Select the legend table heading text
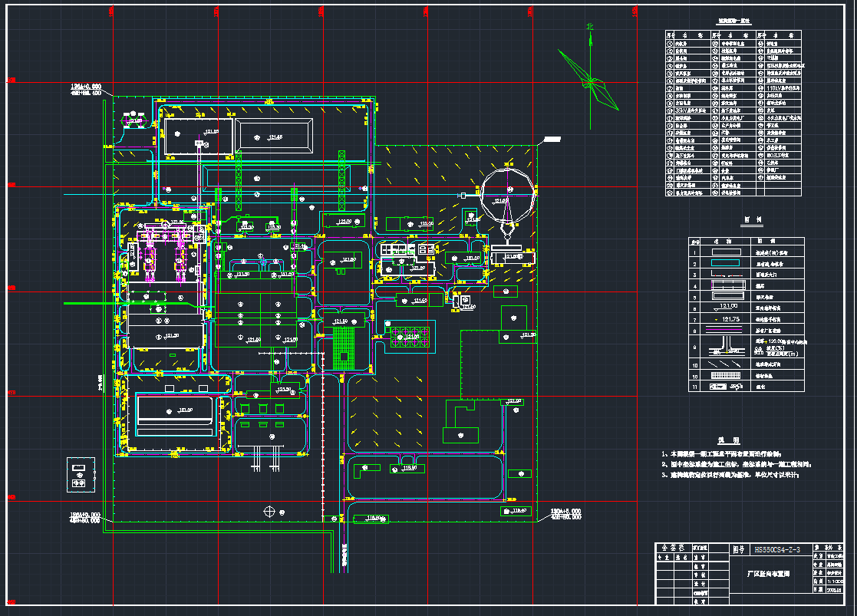The height and width of the screenshot is (616, 857). pos(750,220)
